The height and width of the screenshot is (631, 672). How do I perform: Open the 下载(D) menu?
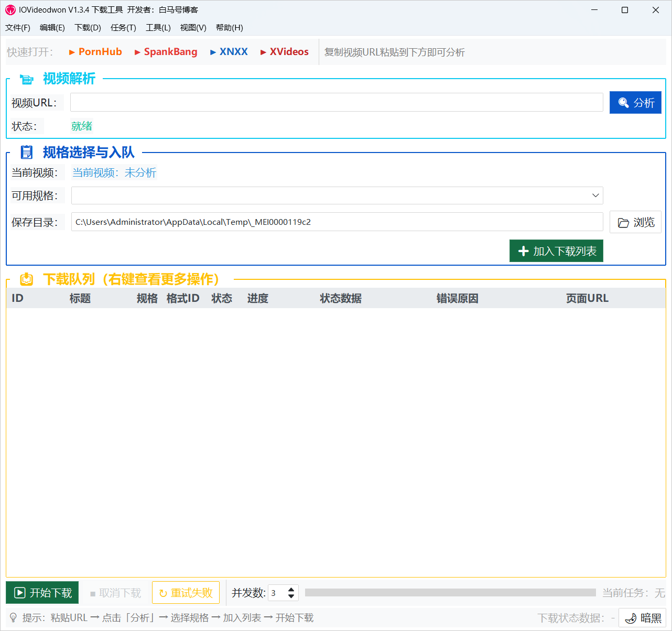point(88,28)
